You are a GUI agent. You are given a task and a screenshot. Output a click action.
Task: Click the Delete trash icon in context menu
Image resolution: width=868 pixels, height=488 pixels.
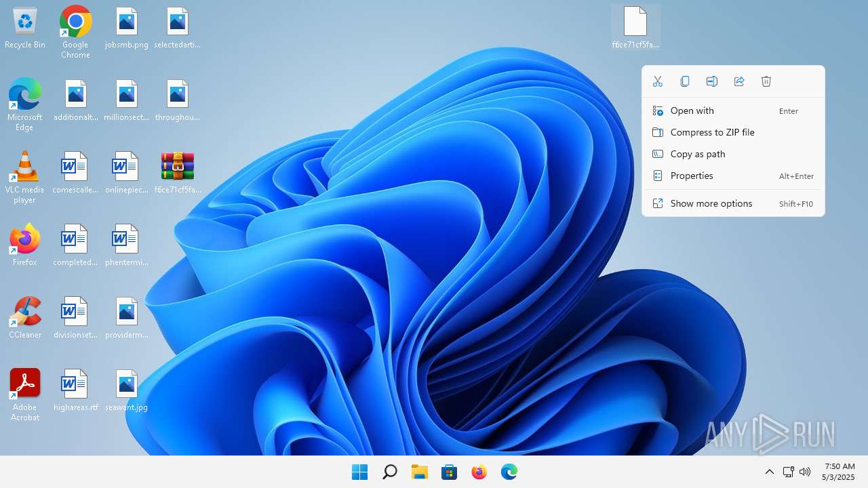(766, 81)
